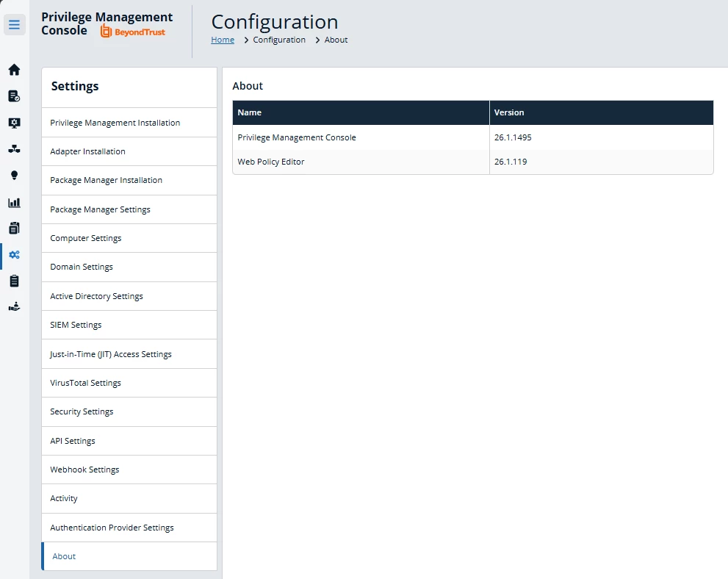The image size is (728, 579).
Task: Click the Configuration breadcrumb
Action: coord(279,40)
